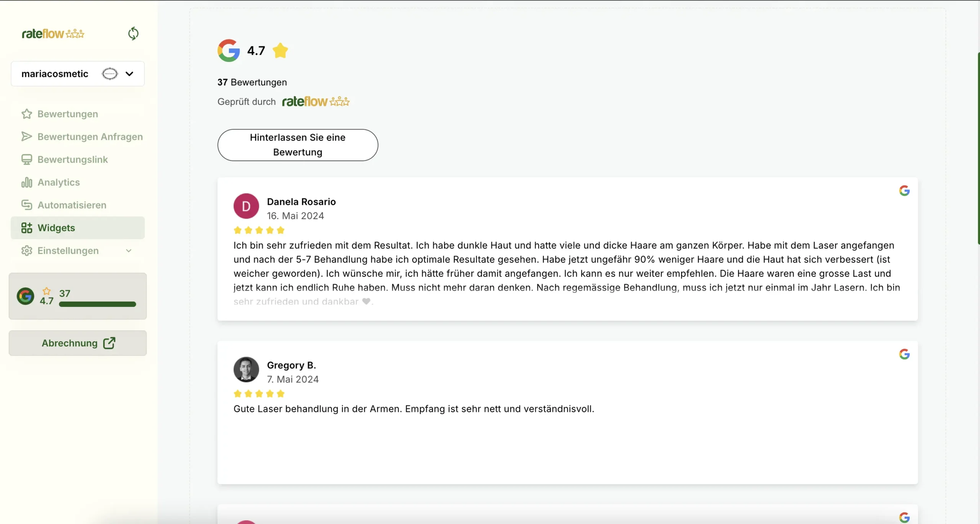This screenshot has height=524, width=980.
Task: Click the Abrechnung billing button
Action: coord(78,343)
